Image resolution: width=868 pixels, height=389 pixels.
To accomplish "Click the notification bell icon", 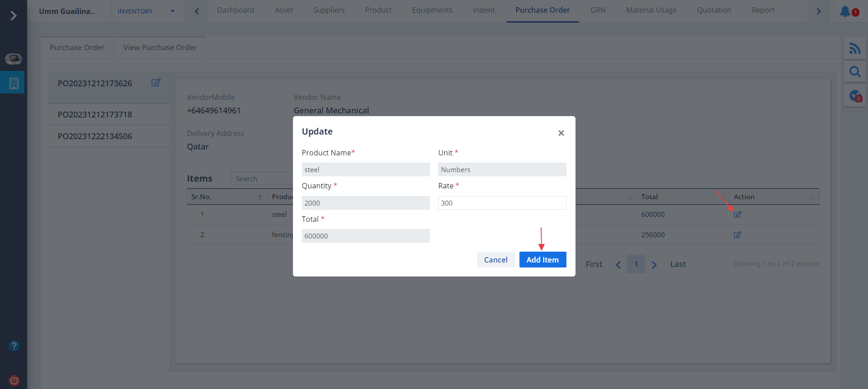I will [x=845, y=11].
